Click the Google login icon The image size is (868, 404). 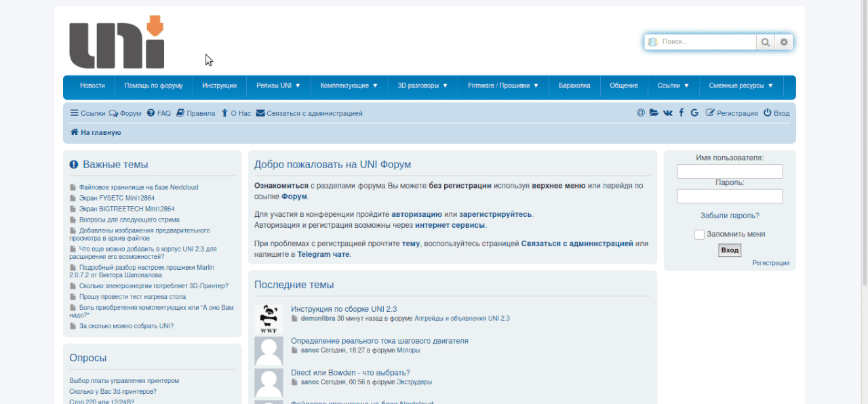point(694,113)
